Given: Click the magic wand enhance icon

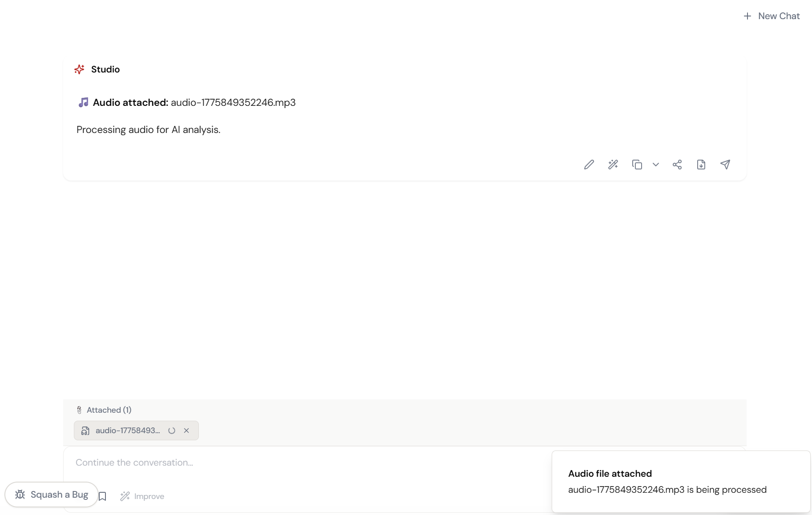Looking at the screenshot, I should coord(613,165).
